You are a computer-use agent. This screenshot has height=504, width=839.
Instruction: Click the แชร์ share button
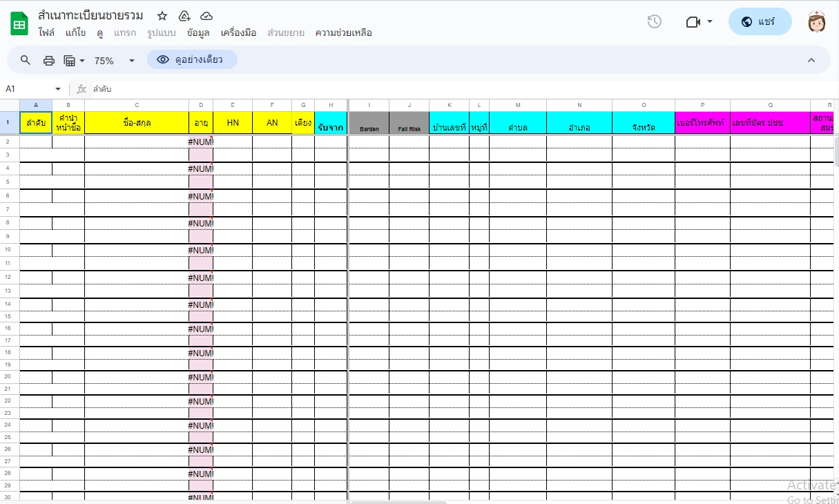[760, 21]
